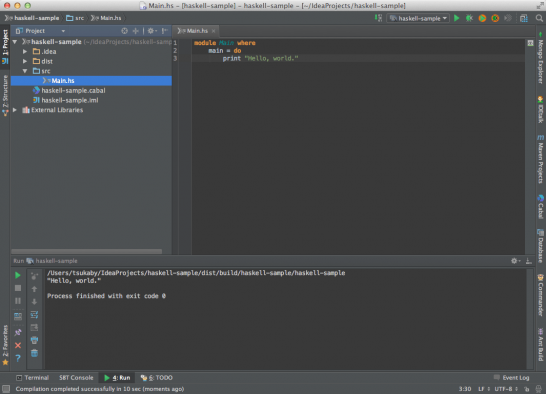
Task: Expand the dist folder
Action: pyautogui.click(x=25, y=61)
